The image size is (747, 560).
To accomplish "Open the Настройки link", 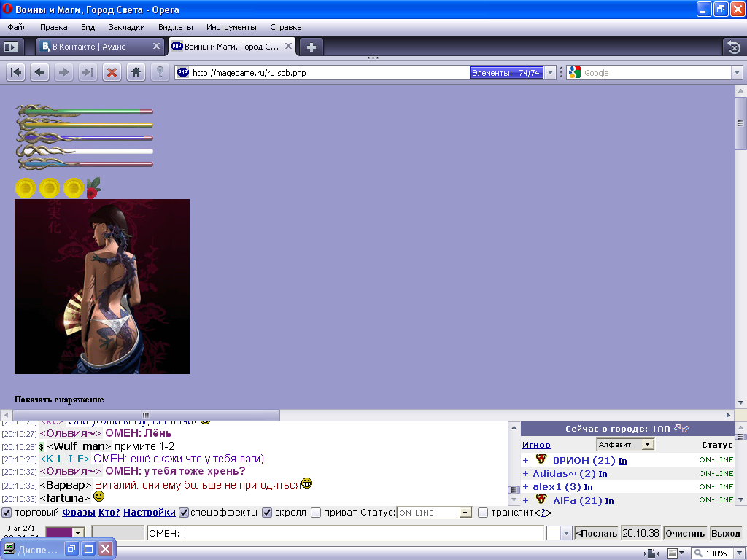I will [149, 513].
